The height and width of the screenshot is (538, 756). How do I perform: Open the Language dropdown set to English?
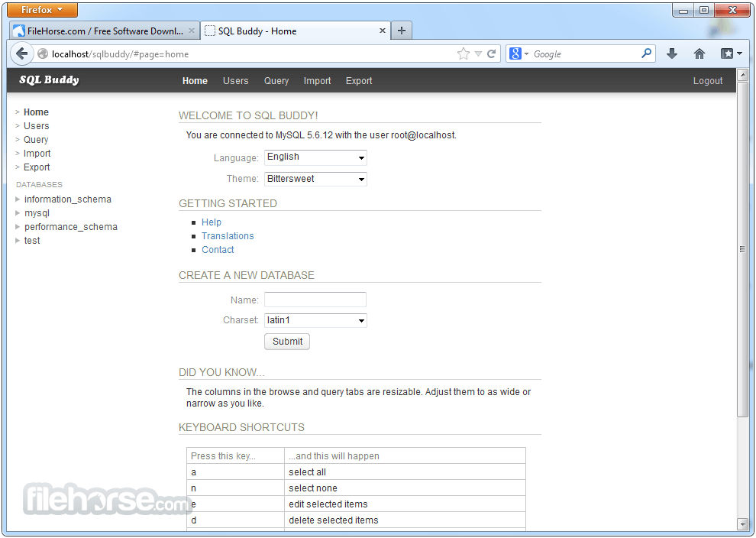(315, 157)
